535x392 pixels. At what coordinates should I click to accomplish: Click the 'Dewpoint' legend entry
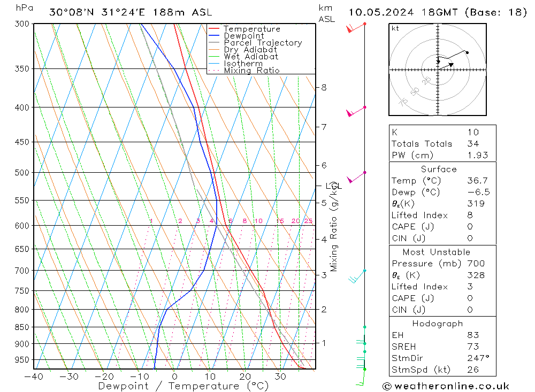click(236, 36)
